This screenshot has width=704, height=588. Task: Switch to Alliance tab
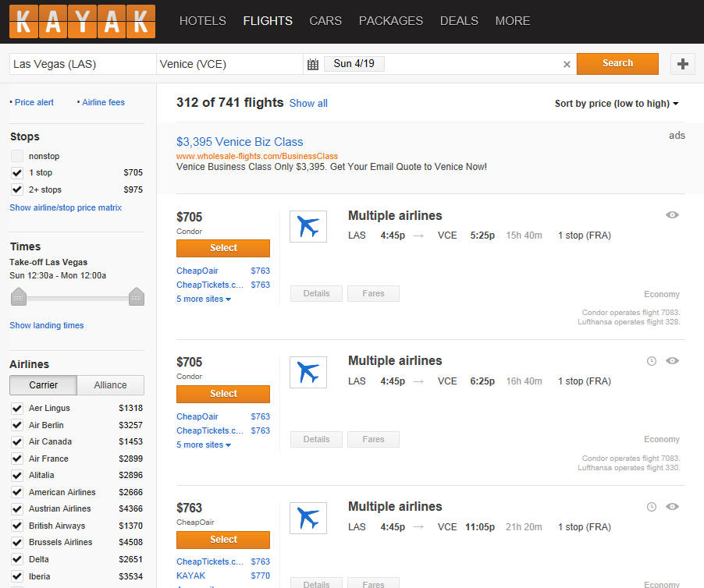[x=111, y=385]
